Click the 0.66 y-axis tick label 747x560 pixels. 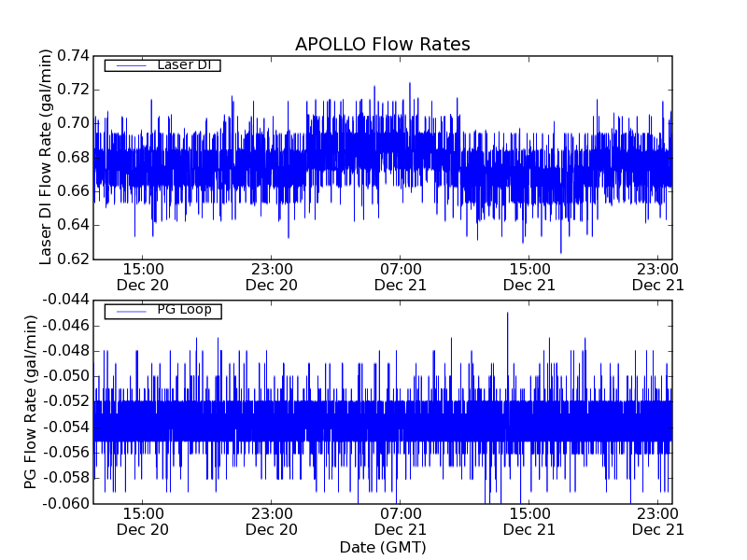pyautogui.click(x=73, y=191)
